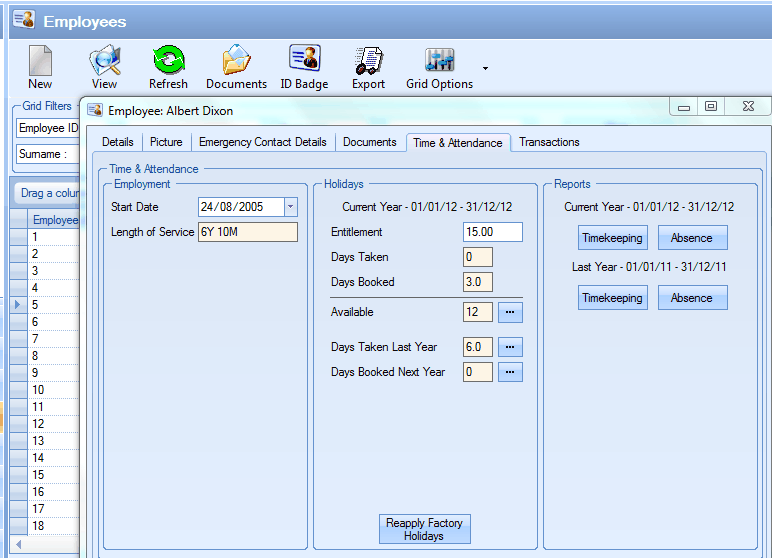The image size is (772, 558).
Task: Expand the toolbar overflow arrow
Action: tap(485, 68)
